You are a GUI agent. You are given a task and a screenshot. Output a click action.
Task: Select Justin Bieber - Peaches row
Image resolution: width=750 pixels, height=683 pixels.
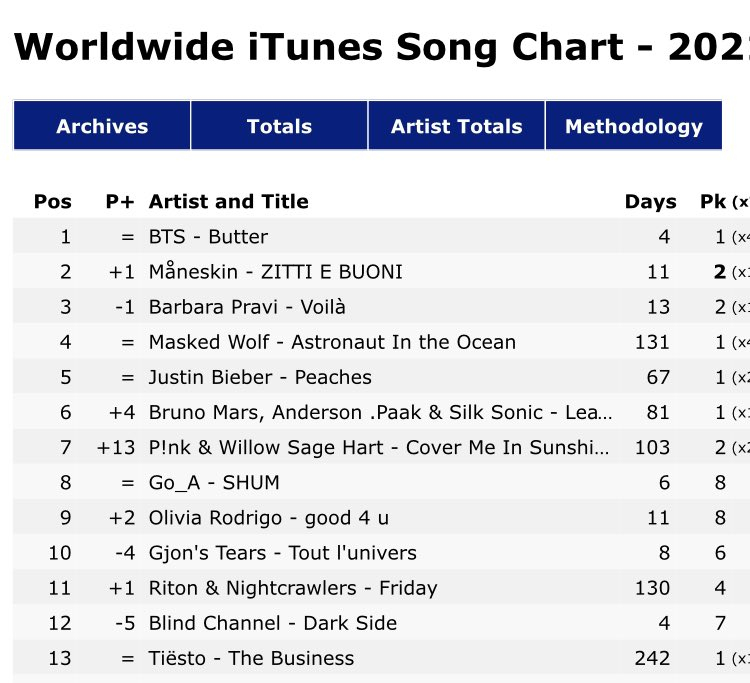pyautogui.click(x=260, y=377)
